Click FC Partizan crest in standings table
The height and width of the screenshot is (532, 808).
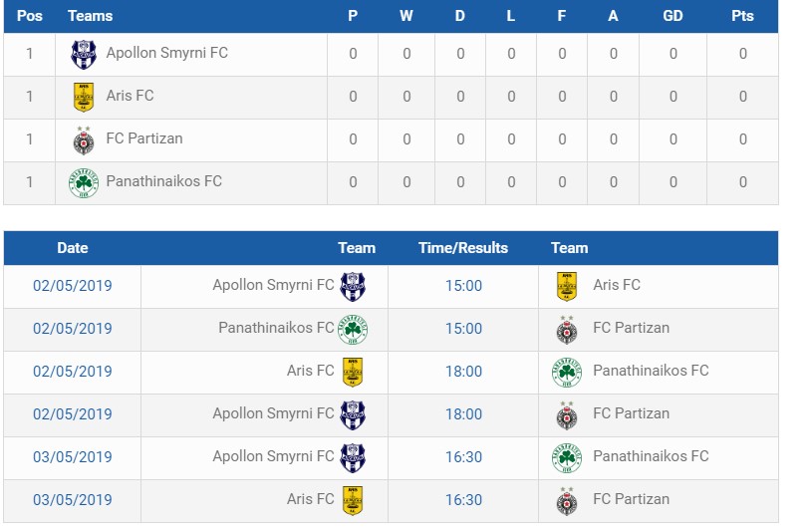coord(84,140)
